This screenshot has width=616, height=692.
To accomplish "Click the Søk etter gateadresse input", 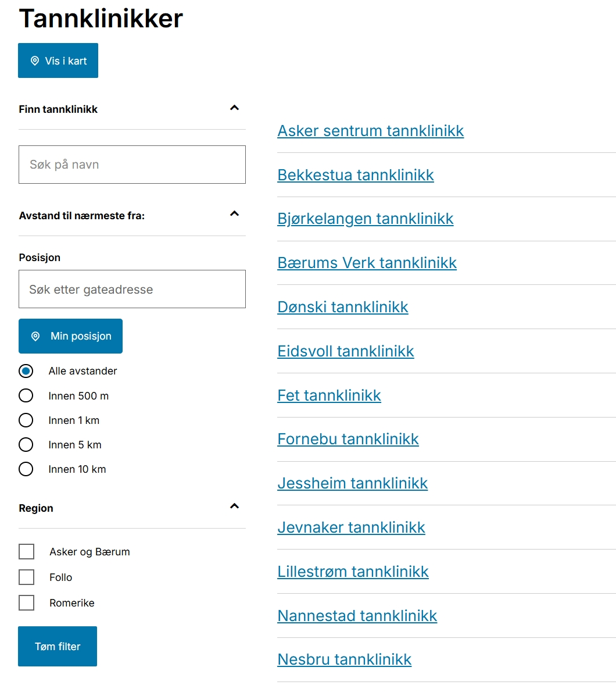I will 132,289.
